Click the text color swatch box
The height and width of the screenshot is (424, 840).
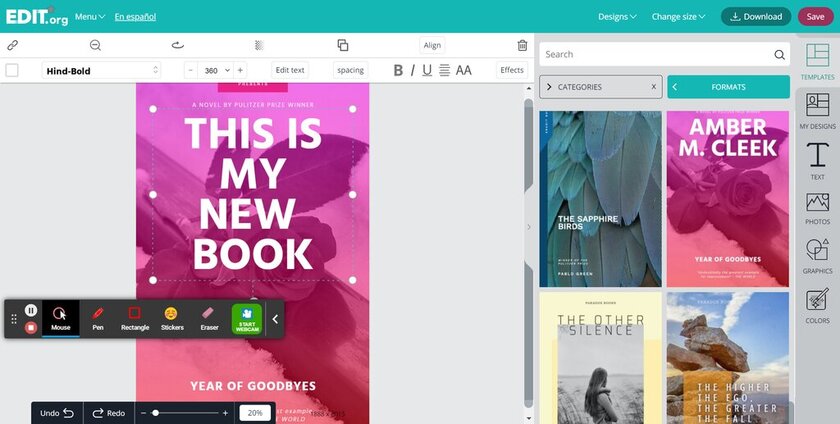coord(12,70)
